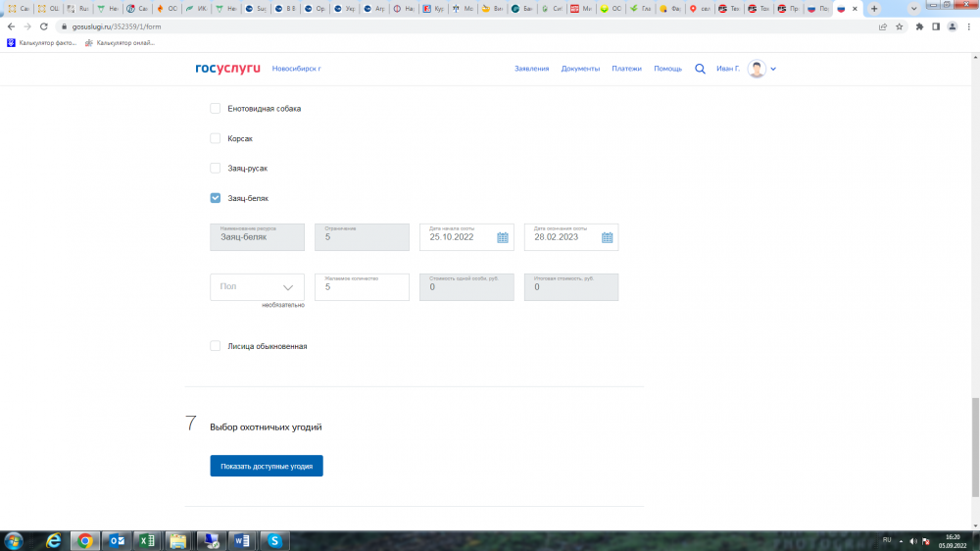Click the Дата окончания охоты field
The width and height of the screenshot is (980, 551).
(571, 237)
